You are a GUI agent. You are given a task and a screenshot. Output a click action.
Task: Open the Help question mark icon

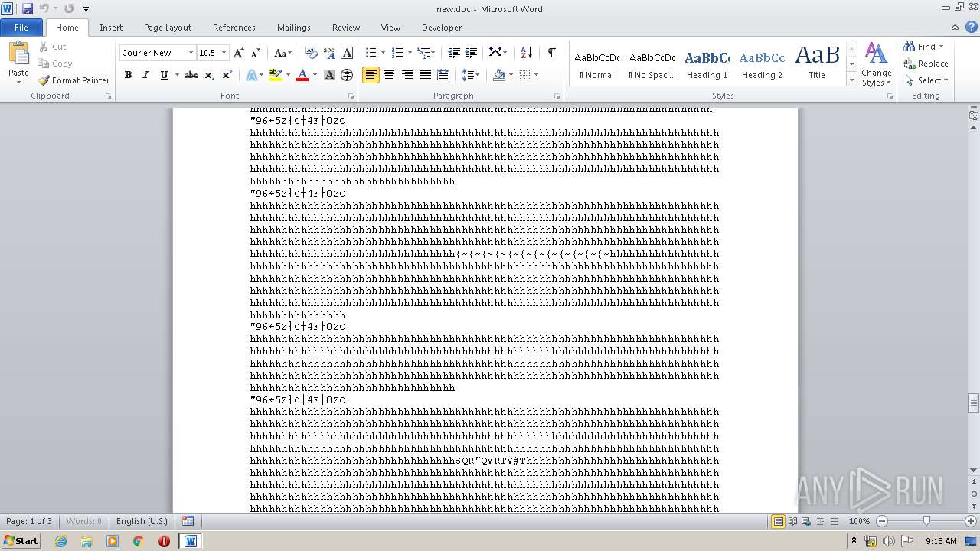pos(971,27)
